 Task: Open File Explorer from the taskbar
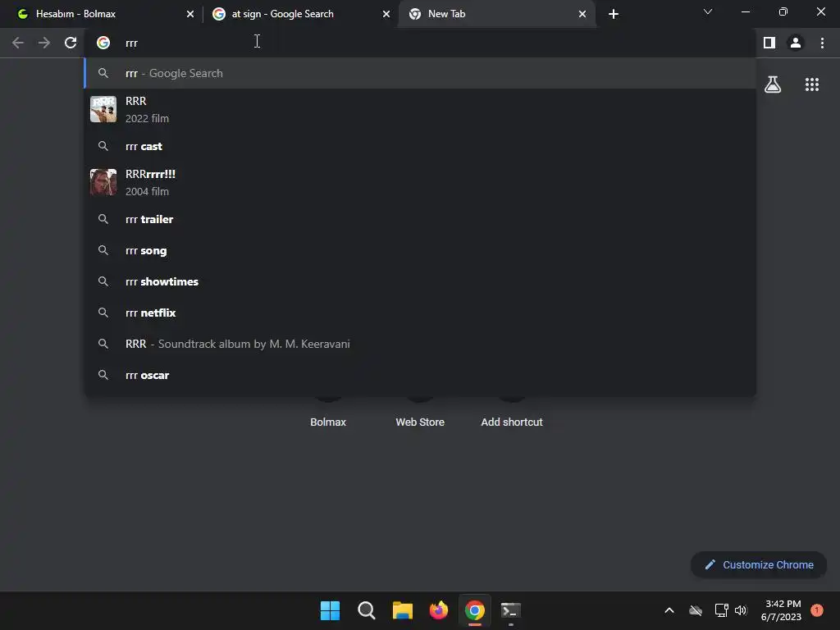402,610
